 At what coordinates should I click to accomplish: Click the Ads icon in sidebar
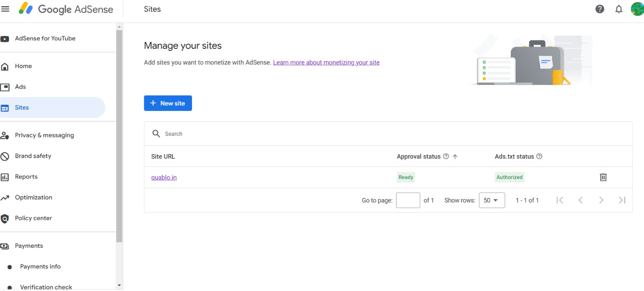click(5, 87)
